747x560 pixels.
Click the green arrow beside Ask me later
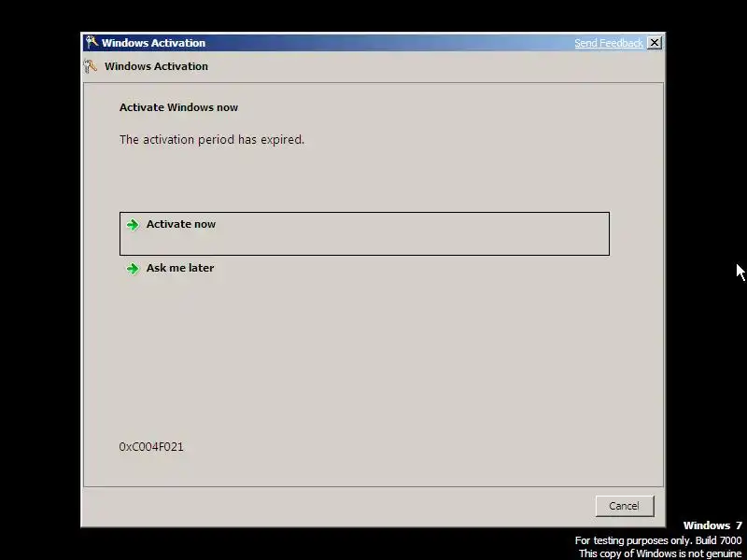[x=133, y=269]
